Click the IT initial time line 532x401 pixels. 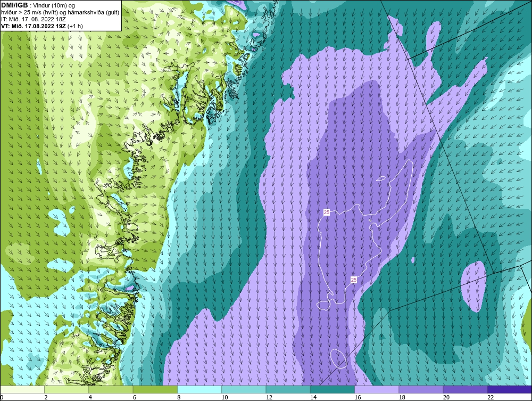point(34,19)
